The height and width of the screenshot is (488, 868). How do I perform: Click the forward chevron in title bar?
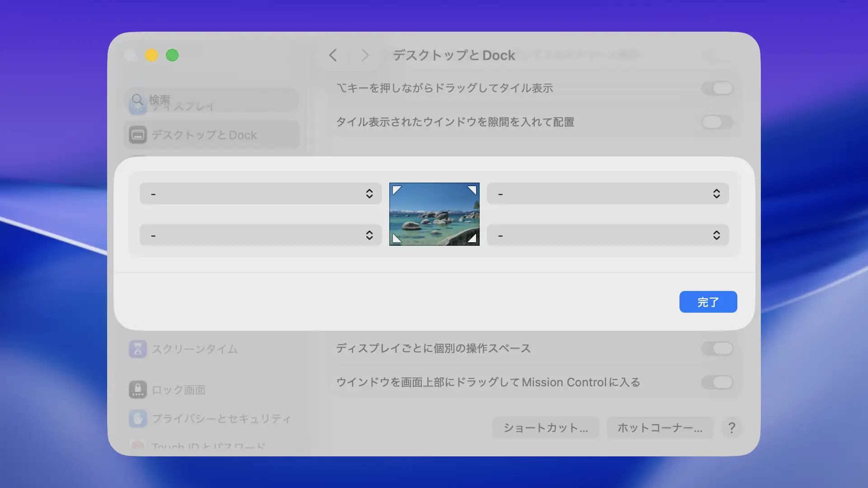click(365, 55)
